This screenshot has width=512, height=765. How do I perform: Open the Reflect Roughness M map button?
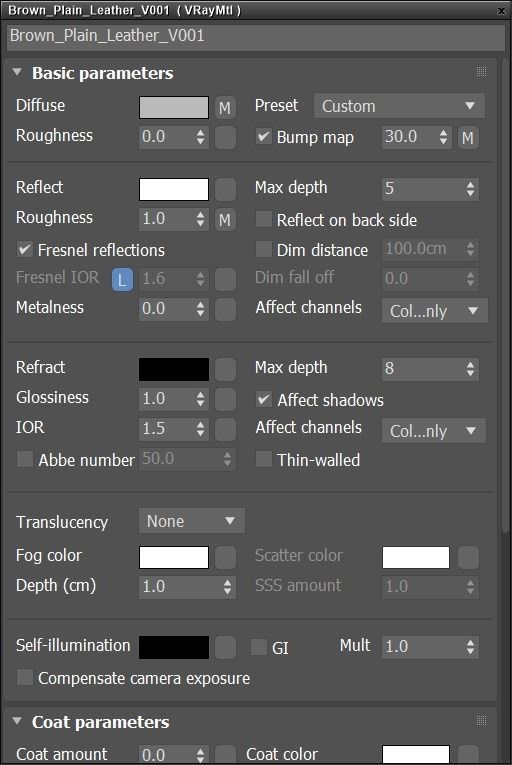tap(225, 220)
